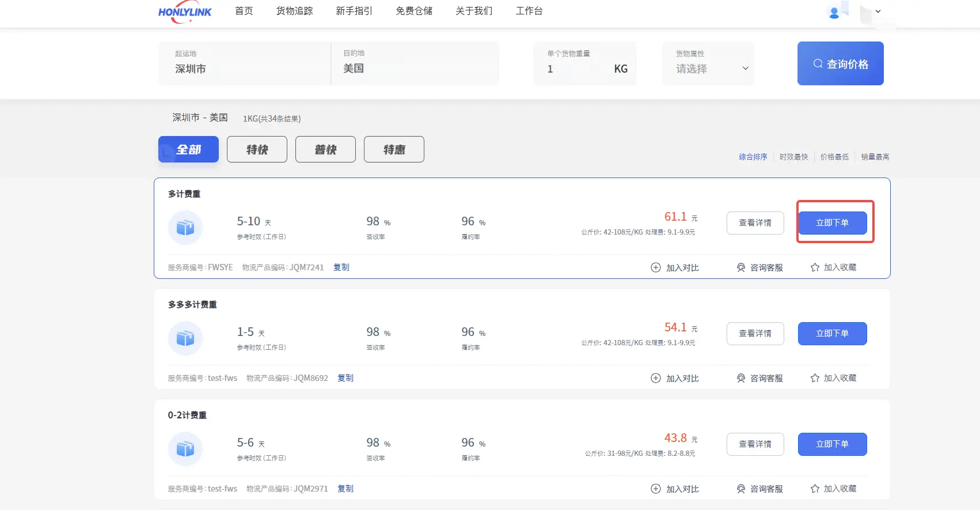Add the 多计费重 product to comparison
Viewport: 980px width, 510px height.
tap(675, 267)
